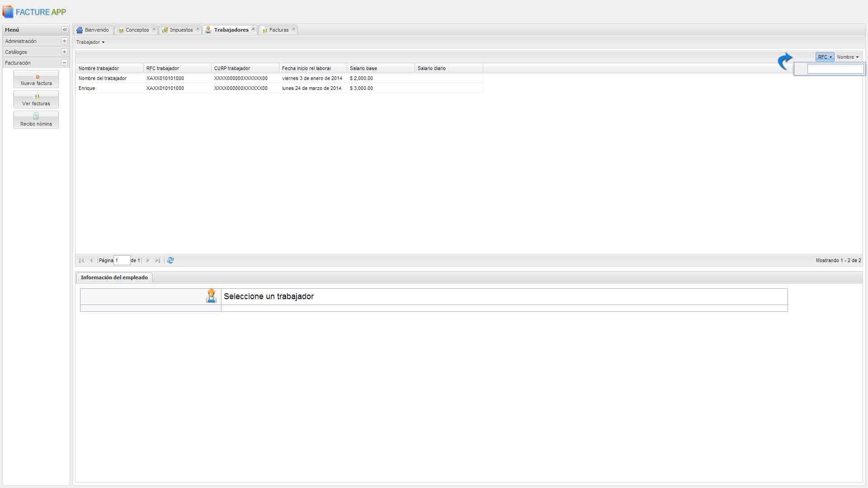Collapse the Menú panel with the double arrow
The height and width of the screenshot is (488, 868).
pyautogui.click(x=65, y=30)
